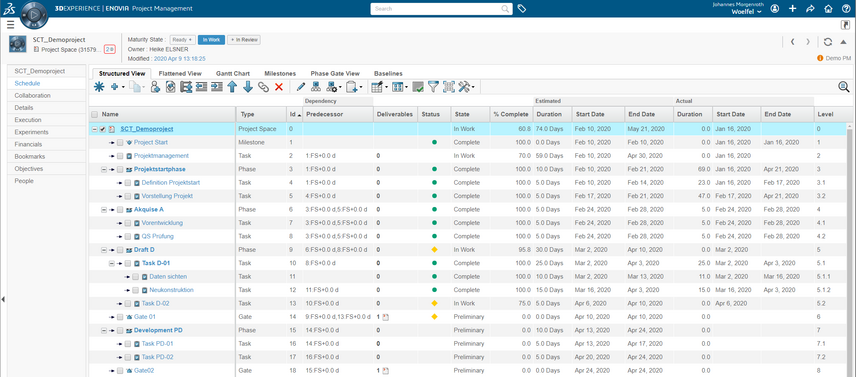Screen dimensions: 856x377
Task: Click the clipboard paste toolbar icon
Action: tap(352, 87)
